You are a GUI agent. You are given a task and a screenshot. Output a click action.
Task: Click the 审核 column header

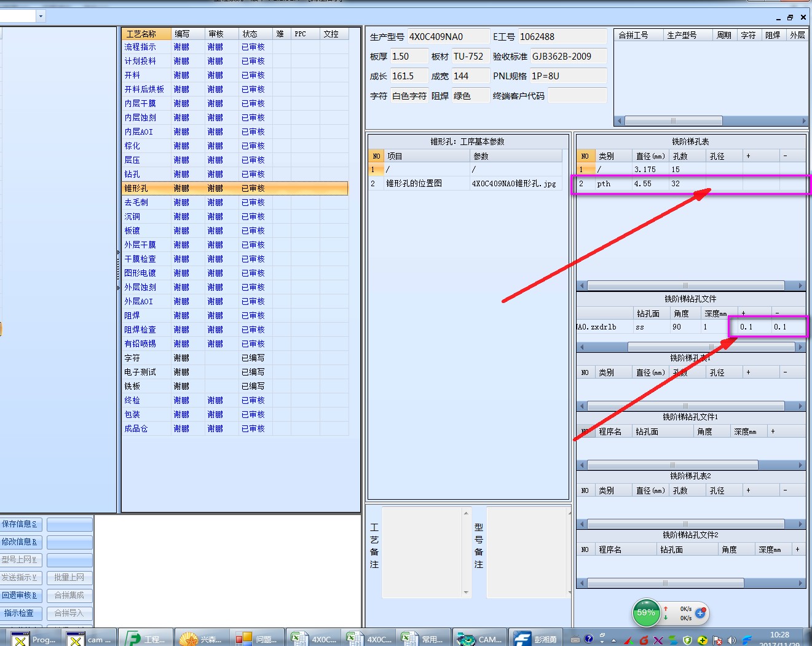tap(221, 34)
